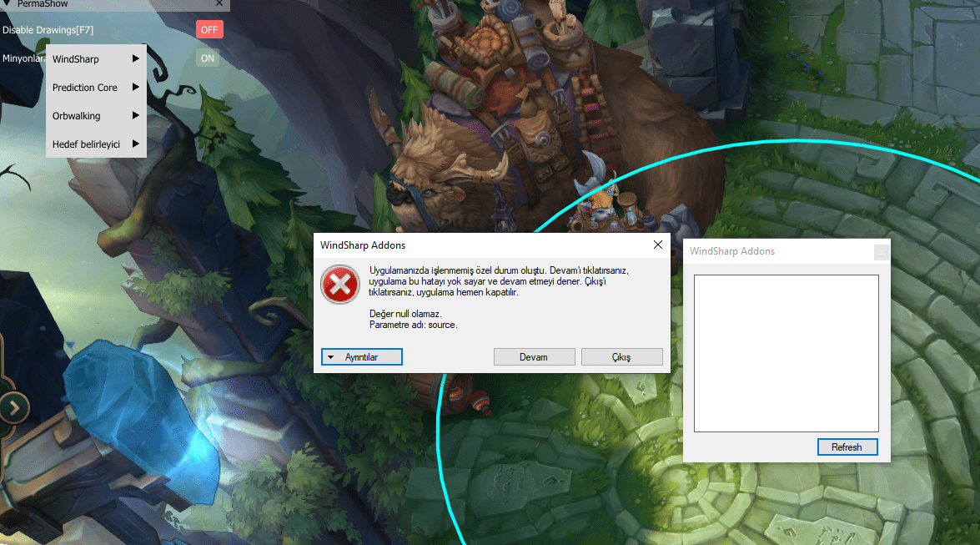Close the WindSharp Addons error dialog
980x545 pixels.
(657, 245)
